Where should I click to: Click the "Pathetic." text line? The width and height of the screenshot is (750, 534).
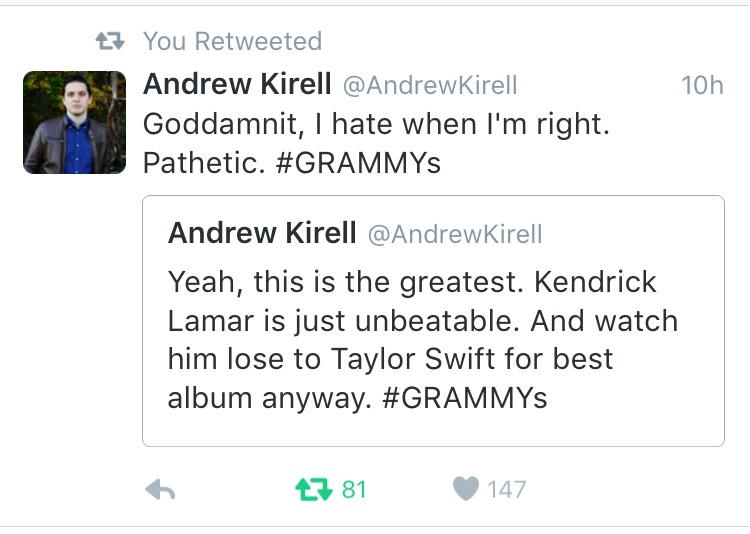pos(204,163)
